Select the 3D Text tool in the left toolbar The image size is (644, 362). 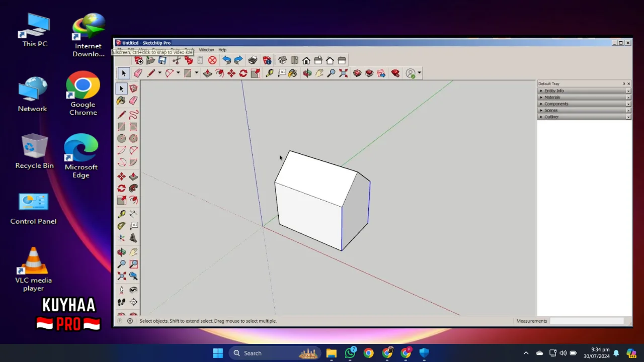[x=133, y=238]
